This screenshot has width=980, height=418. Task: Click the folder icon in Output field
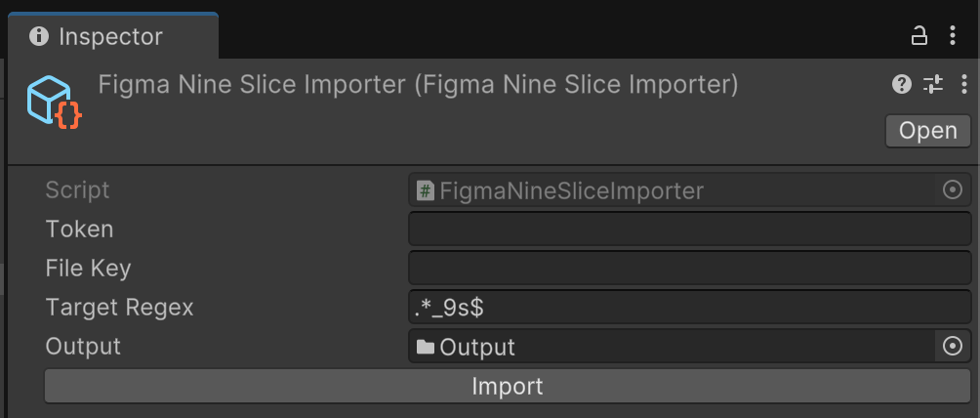coord(426,347)
